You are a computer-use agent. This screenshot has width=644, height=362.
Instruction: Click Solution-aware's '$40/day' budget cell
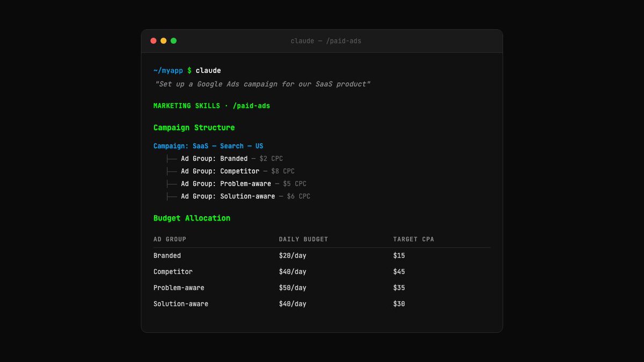point(292,304)
